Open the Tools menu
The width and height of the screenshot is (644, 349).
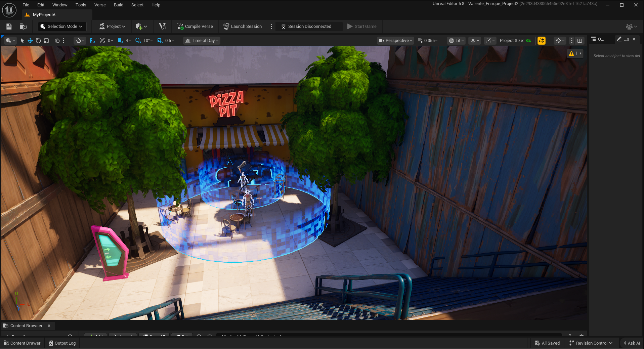pyautogui.click(x=81, y=5)
